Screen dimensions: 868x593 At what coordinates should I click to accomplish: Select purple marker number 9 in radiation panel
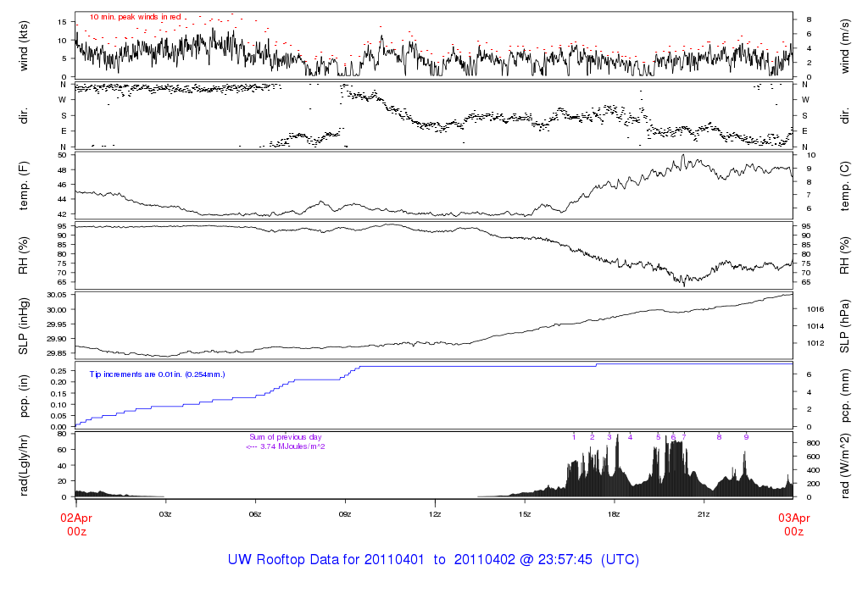coord(746,437)
